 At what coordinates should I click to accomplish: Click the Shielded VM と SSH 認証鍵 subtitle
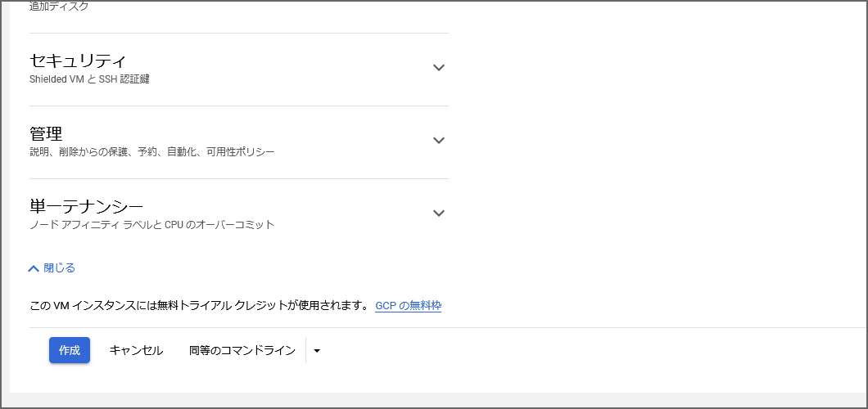click(x=89, y=79)
